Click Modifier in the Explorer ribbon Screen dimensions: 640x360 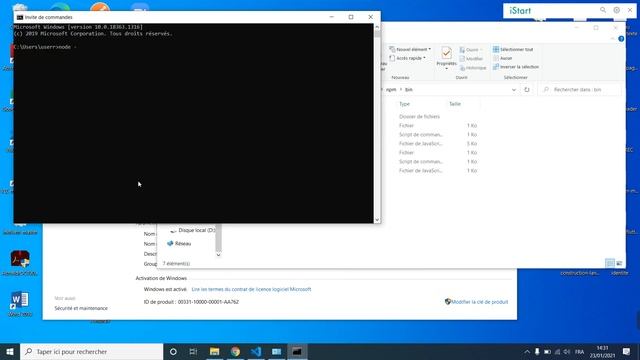coord(471,59)
